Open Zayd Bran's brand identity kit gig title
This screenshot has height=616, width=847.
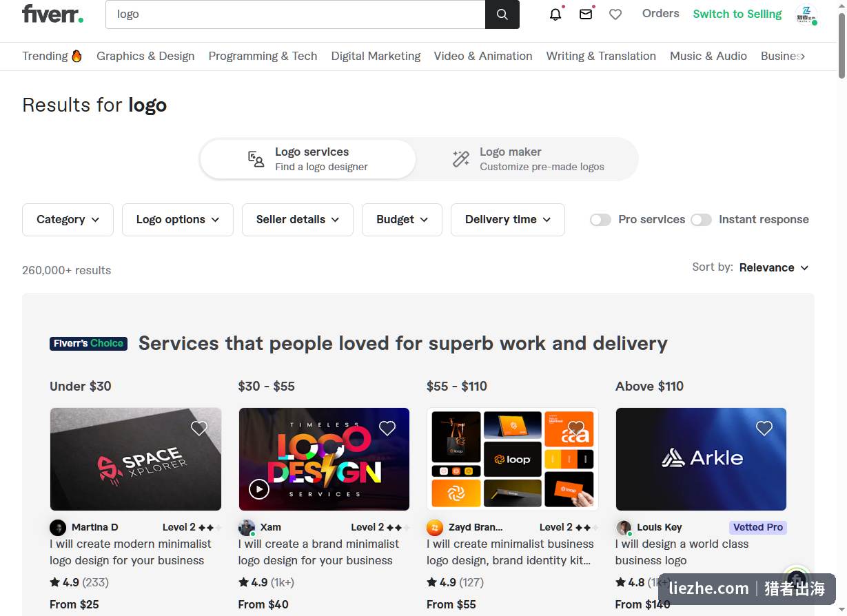[510, 552]
